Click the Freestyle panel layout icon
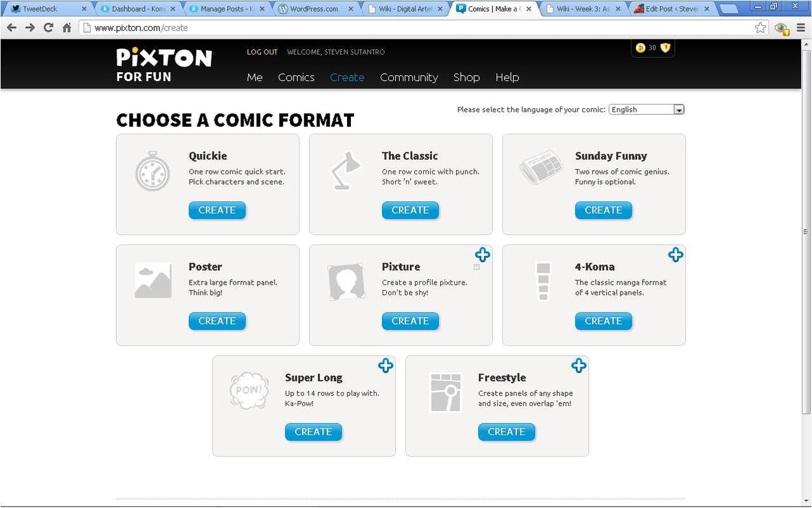The width and height of the screenshot is (812, 508). click(445, 393)
